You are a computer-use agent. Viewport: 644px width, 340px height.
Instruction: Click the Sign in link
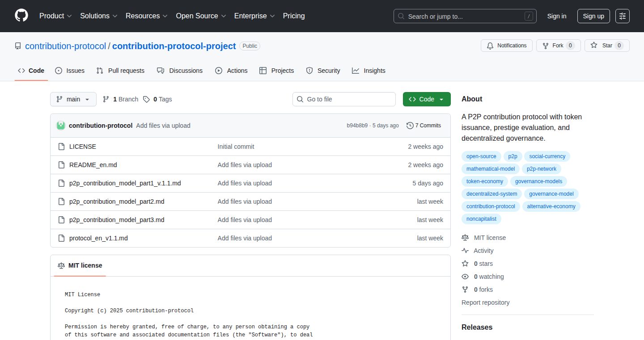[x=557, y=16]
